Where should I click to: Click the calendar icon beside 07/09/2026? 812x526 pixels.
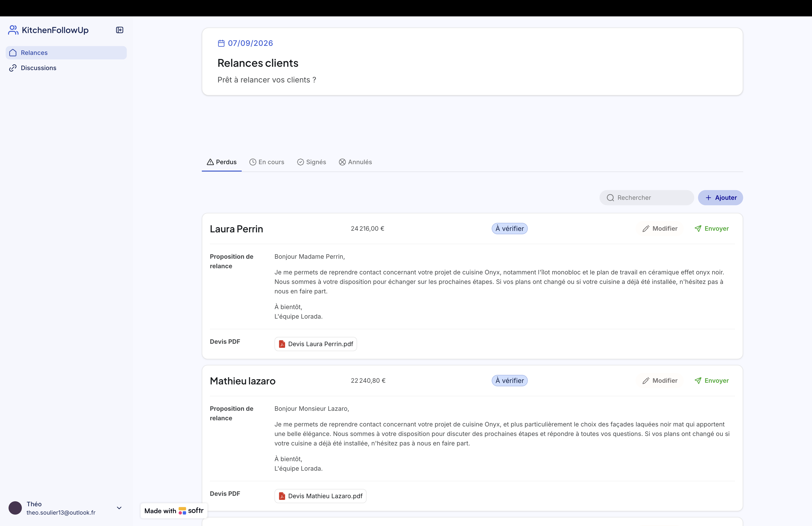[x=221, y=43]
